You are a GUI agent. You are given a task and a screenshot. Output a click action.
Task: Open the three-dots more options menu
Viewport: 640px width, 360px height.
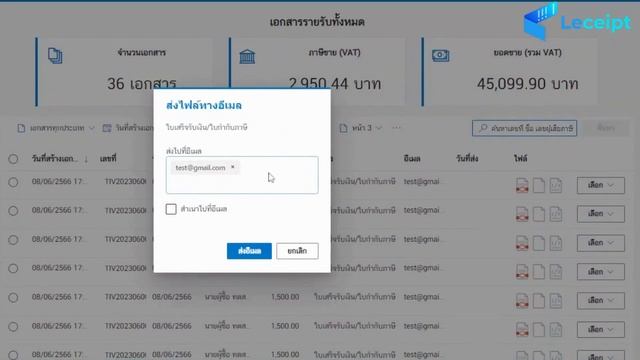pyautogui.click(x=396, y=128)
